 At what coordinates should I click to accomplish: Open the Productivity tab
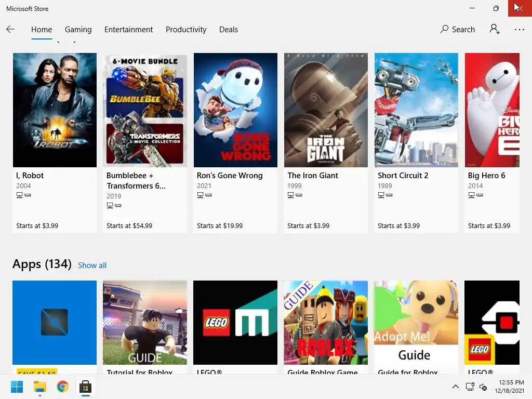coord(186,30)
